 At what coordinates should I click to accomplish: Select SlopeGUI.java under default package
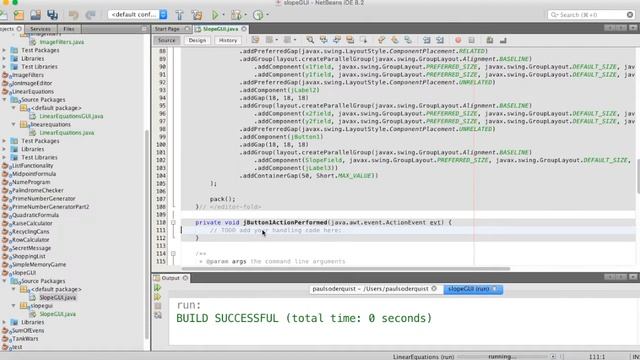coord(58,298)
